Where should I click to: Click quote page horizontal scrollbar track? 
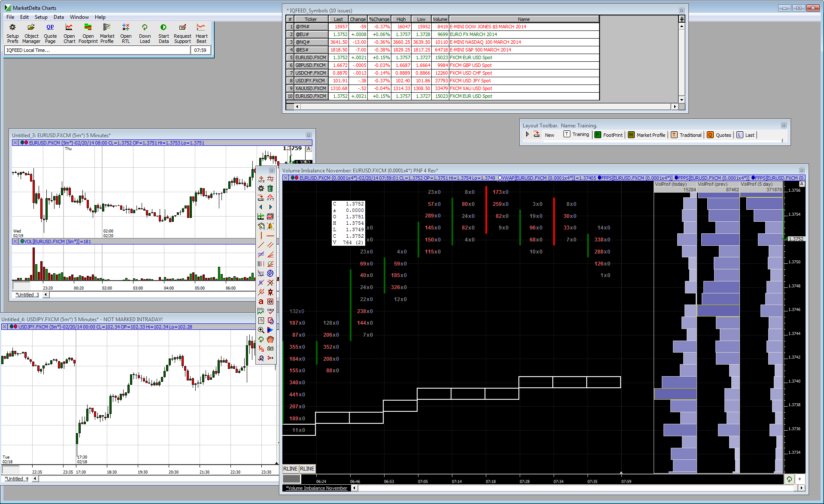pyautogui.click(x=485, y=106)
